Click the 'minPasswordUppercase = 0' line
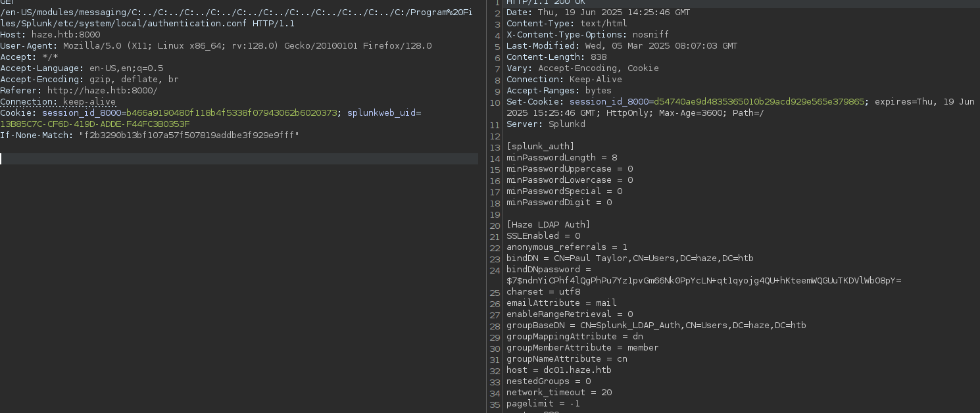The height and width of the screenshot is (413, 980). point(569,169)
